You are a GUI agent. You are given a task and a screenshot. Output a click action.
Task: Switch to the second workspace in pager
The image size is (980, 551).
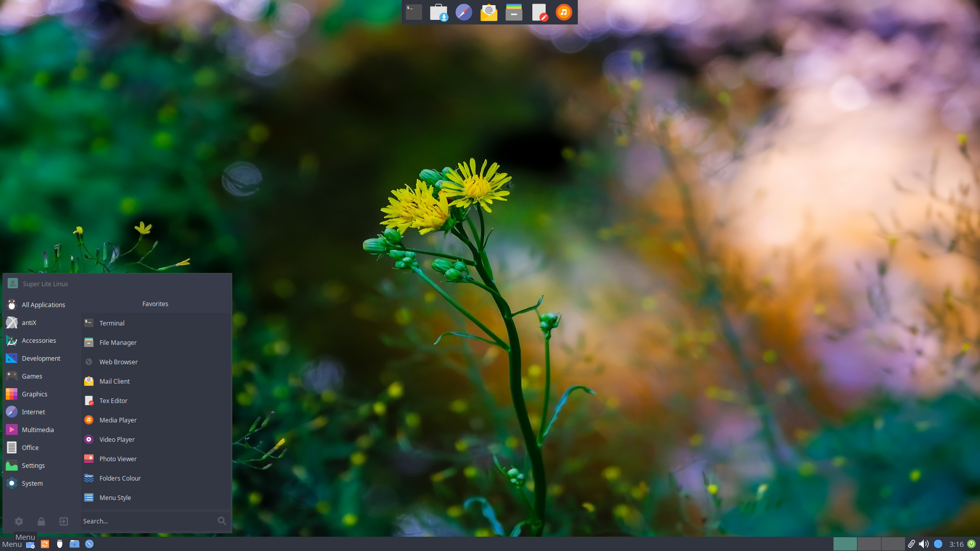pos(869,544)
